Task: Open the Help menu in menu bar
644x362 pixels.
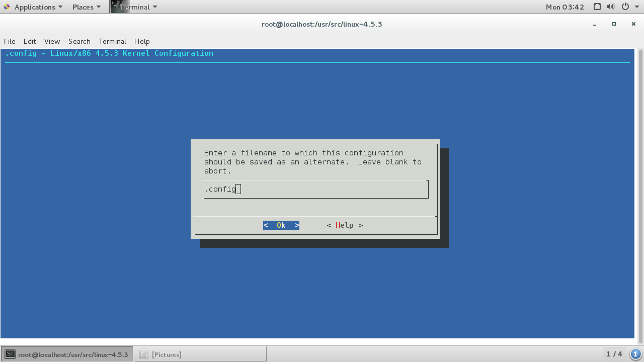Action: tap(142, 41)
